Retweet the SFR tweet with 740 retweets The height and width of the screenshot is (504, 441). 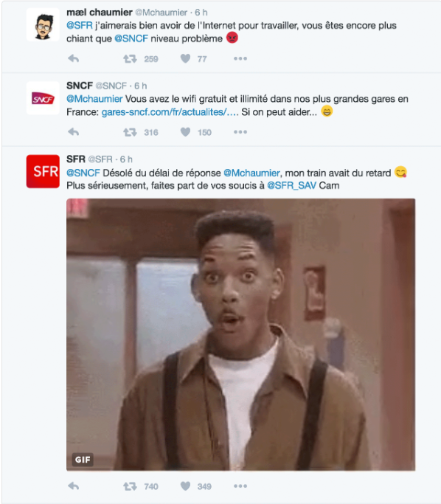(x=130, y=486)
